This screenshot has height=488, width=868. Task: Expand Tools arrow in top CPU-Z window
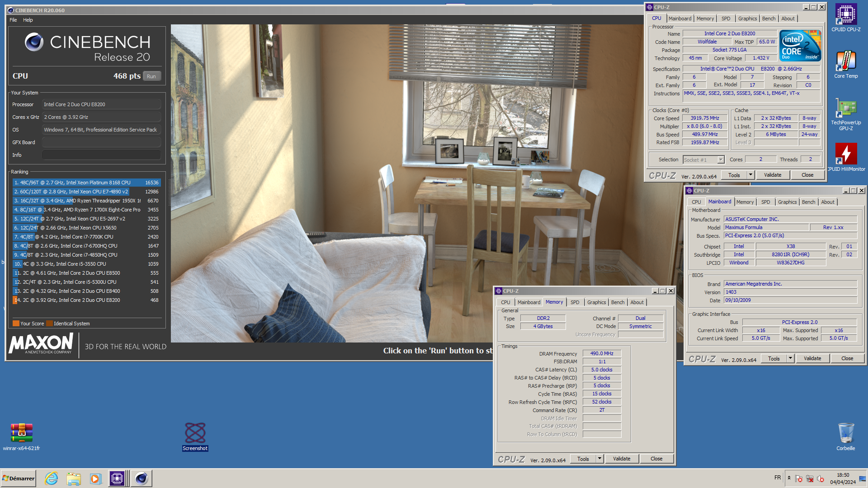click(x=750, y=175)
